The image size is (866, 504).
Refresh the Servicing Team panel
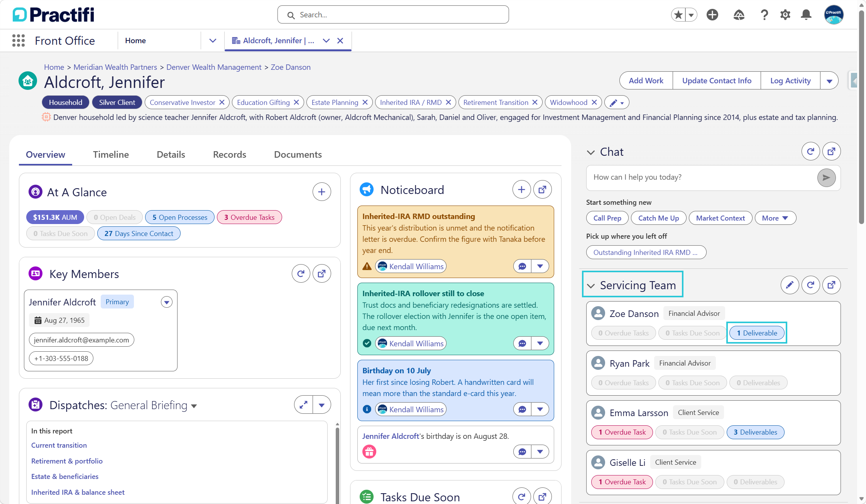pyautogui.click(x=810, y=285)
